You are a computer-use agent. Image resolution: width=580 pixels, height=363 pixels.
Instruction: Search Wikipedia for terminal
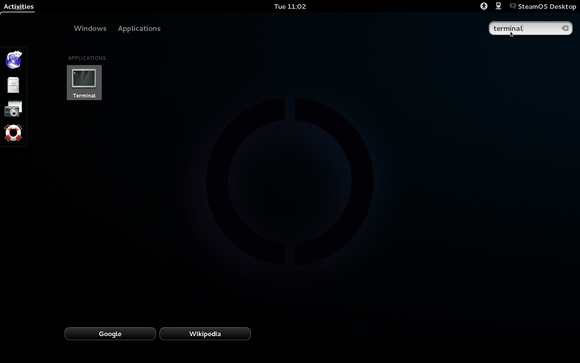coord(205,334)
